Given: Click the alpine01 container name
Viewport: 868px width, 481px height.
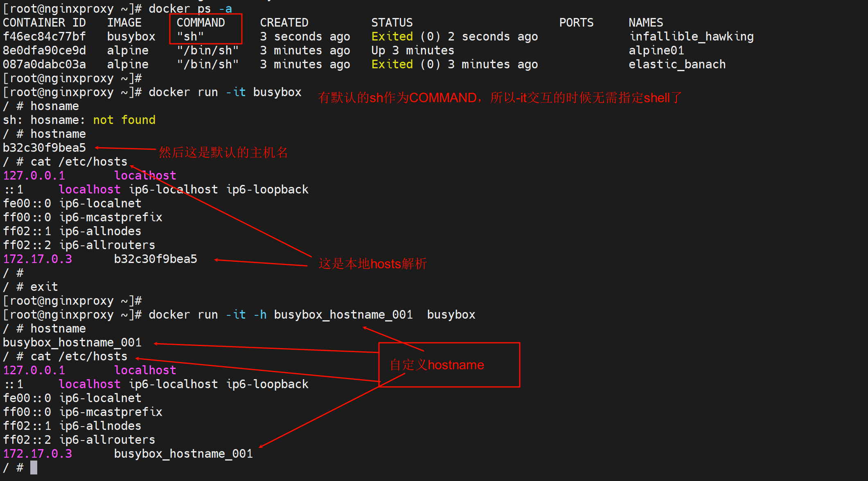Looking at the screenshot, I should [656, 50].
